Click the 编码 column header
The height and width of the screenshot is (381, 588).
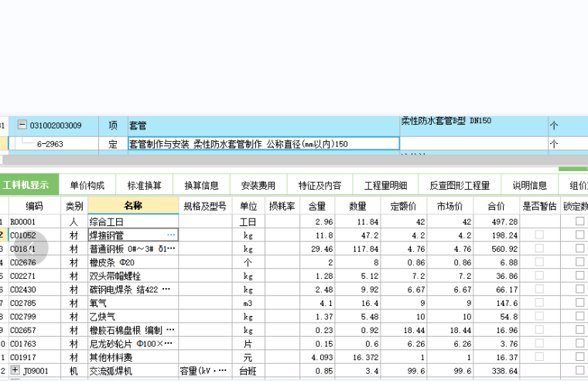[35, 206]
